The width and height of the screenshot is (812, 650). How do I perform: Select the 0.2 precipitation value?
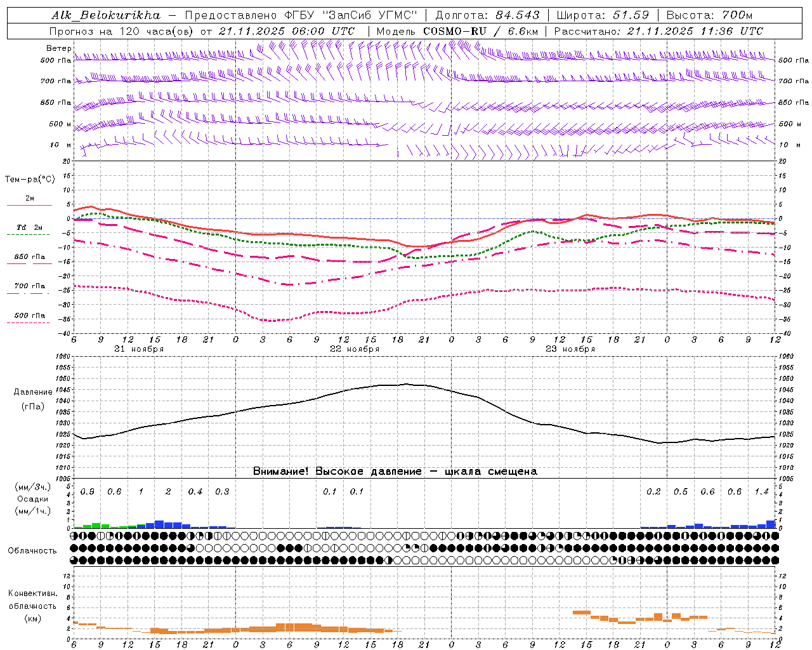click(653, 492)
